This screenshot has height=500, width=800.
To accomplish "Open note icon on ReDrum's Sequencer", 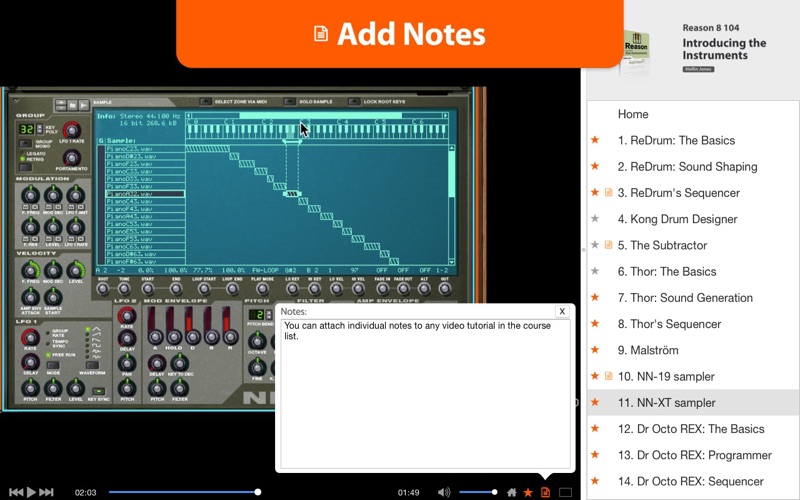I will click(x=608, y=192).
